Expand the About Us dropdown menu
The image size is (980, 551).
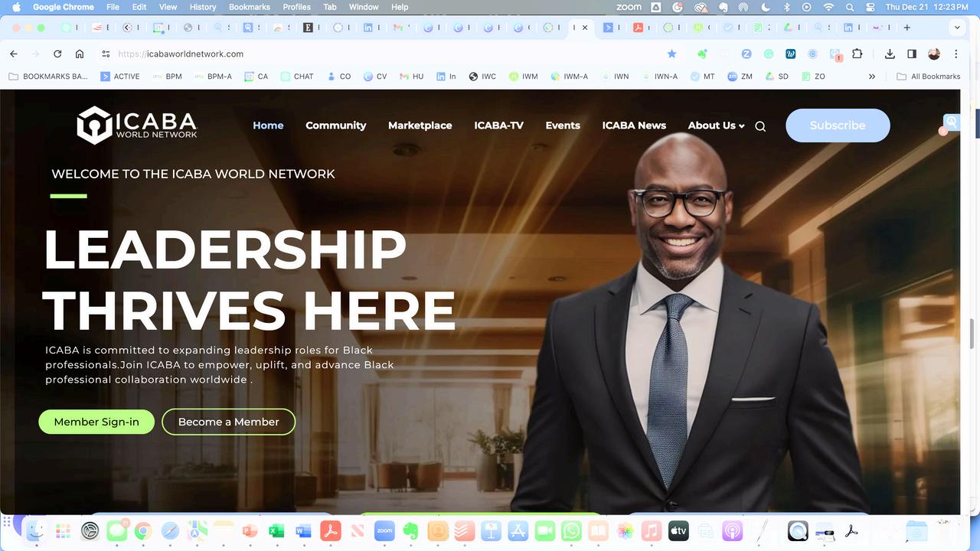(716, 126)
